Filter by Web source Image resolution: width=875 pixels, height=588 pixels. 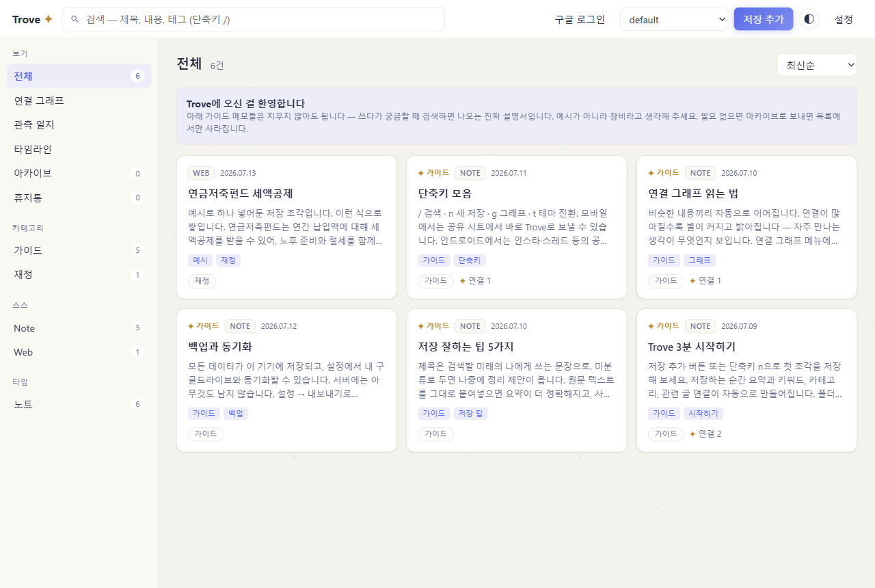[x=79, y=352]
